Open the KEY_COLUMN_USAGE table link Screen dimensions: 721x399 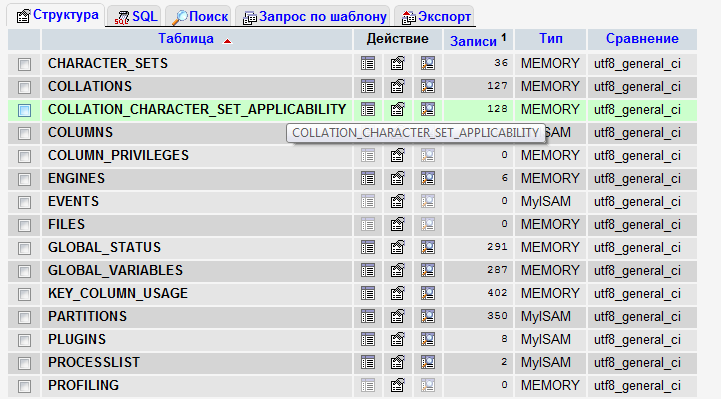point(118,293)
